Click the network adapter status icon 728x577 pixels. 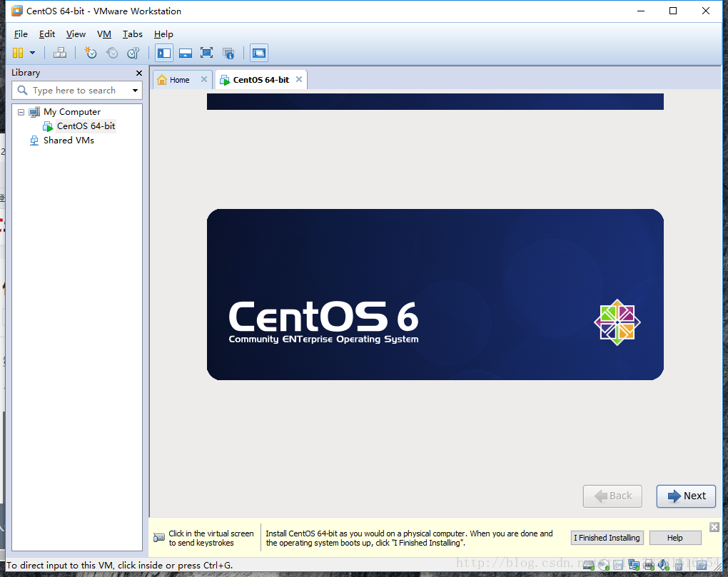coord(634,564)
